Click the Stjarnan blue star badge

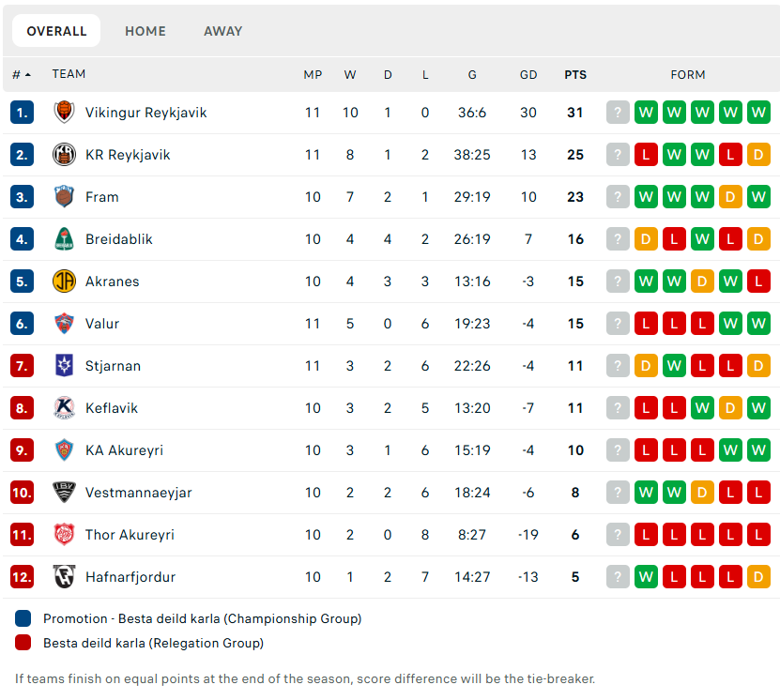[64, 366]
